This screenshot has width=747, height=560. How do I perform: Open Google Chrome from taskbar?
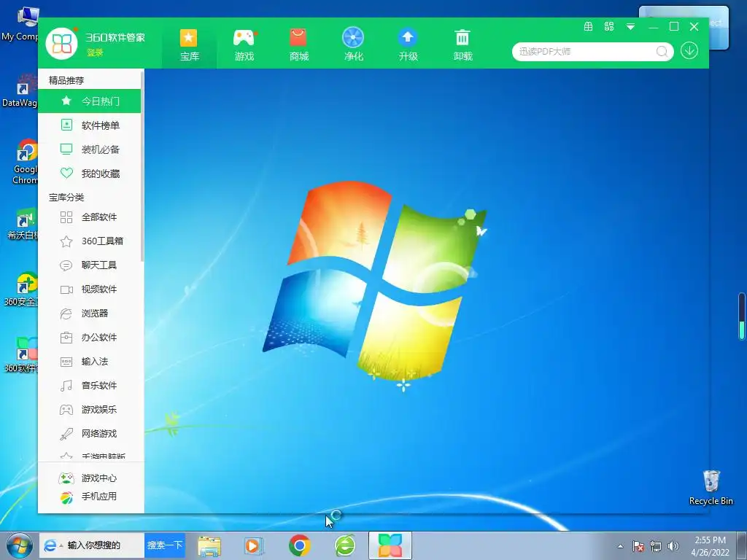point(299,545)
